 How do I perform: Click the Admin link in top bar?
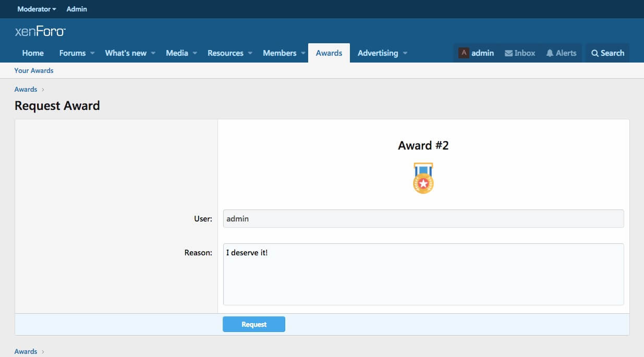click(77, 9)
